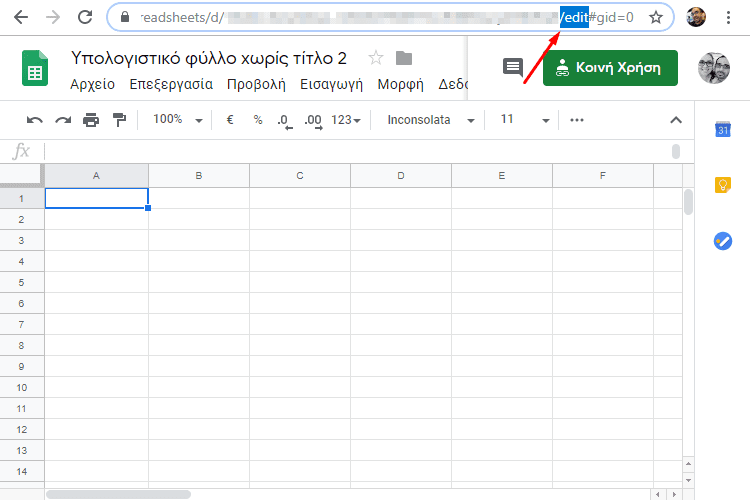Open the Μορφή menu
750x500 pixels.
pos(400,85)
